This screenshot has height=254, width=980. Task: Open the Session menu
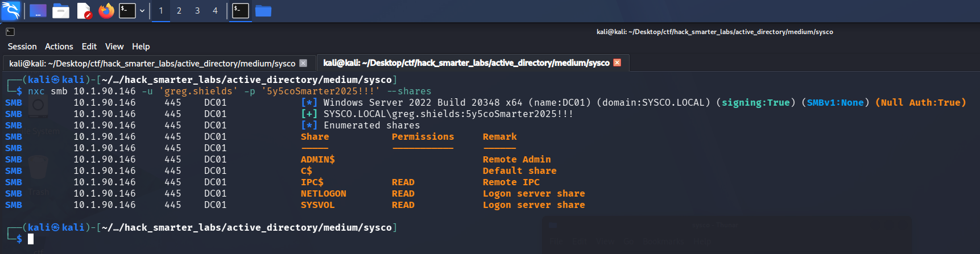(x=22, y=47)
